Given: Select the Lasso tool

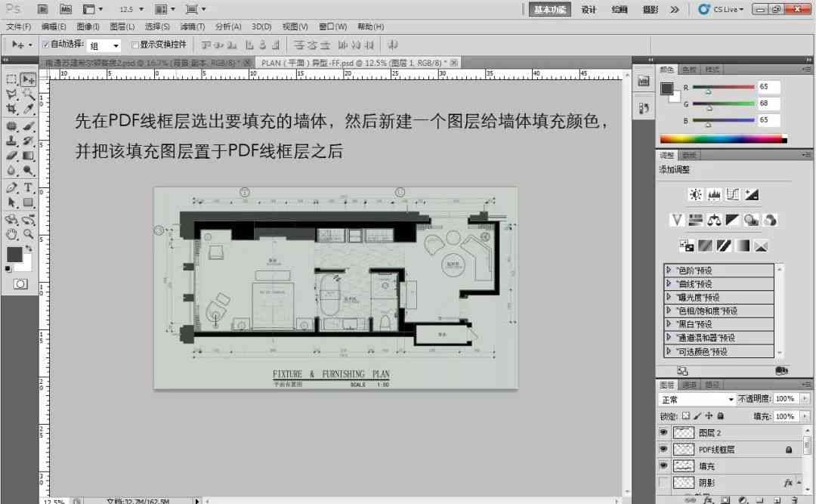Looking at the screenshot, I should click(x=11, y=94).
